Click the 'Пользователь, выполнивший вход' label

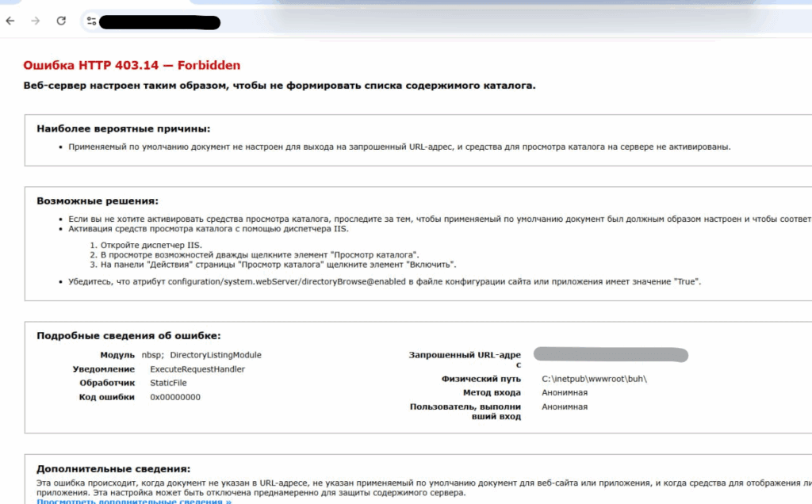pos(465,411)
